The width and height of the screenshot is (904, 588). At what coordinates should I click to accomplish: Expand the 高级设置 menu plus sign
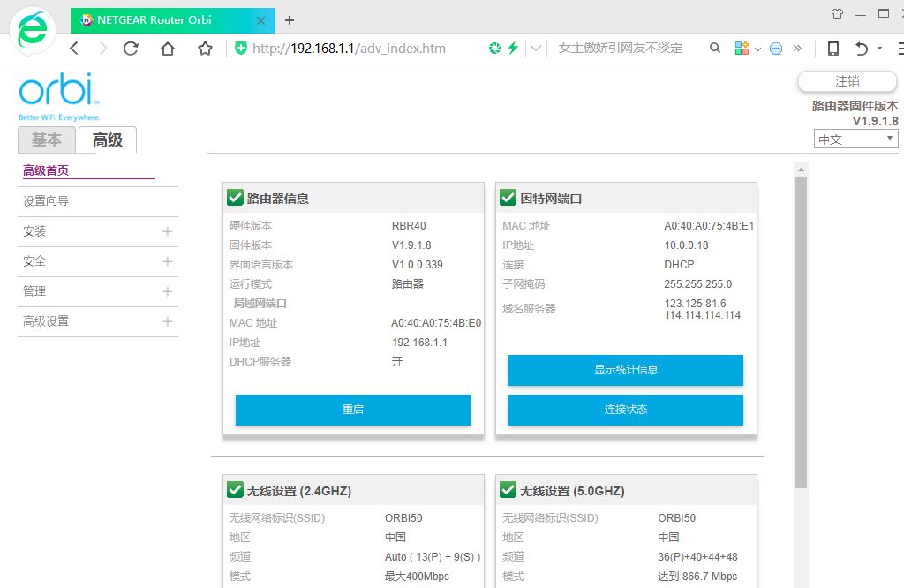coord(167,321)
